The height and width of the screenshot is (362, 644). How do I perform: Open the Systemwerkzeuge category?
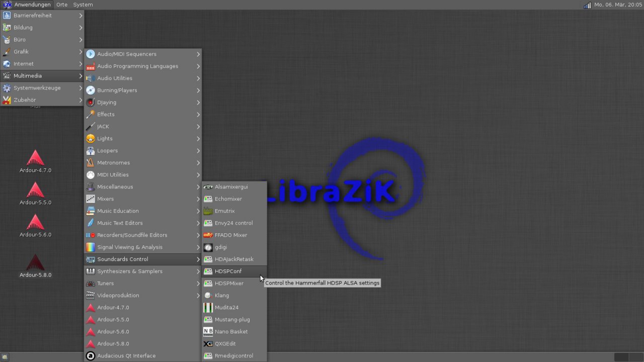click(x=42, y=88)
